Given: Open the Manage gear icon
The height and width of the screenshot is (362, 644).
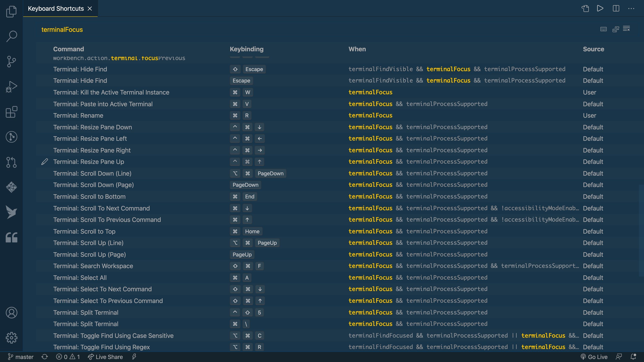Looking at the screenshot, I should (11, 337).
